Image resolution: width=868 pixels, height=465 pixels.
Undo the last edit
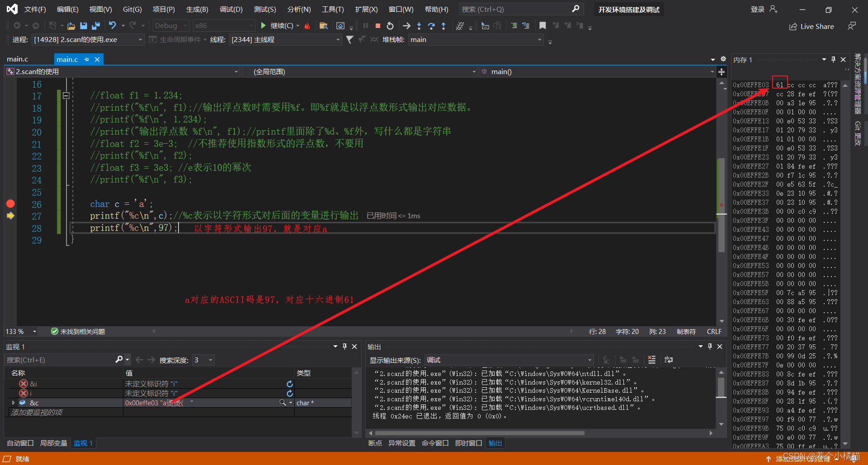[x=112, y=26]
